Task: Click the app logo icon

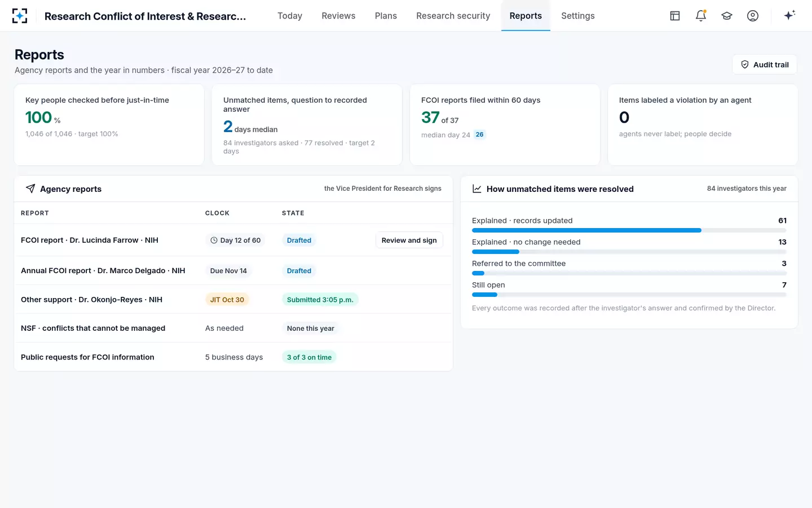Action: (20, 16)
